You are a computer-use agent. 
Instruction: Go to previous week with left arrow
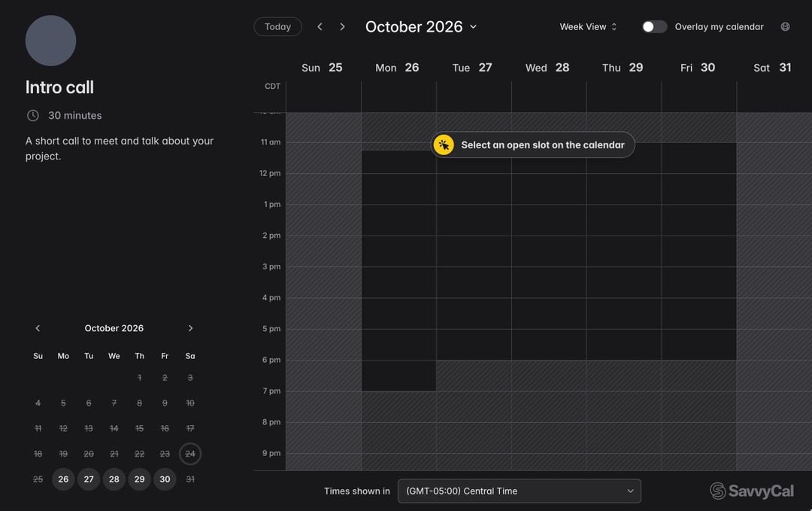point(320,26)
